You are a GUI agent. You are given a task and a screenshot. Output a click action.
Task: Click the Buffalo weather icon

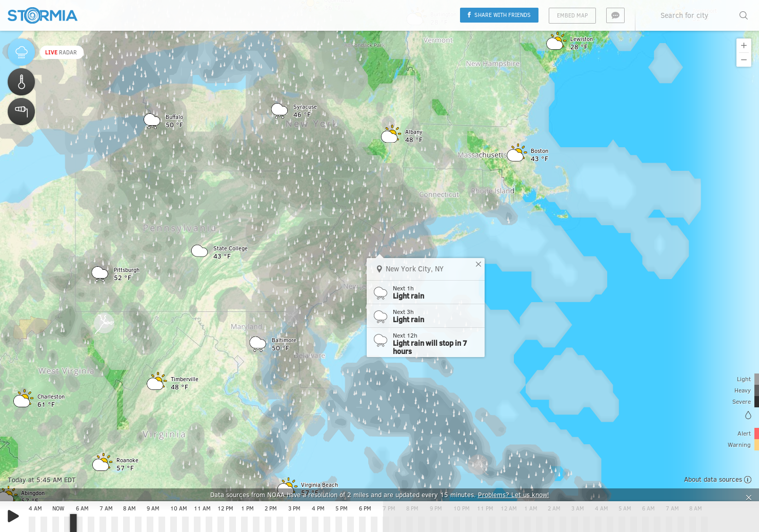152,121
